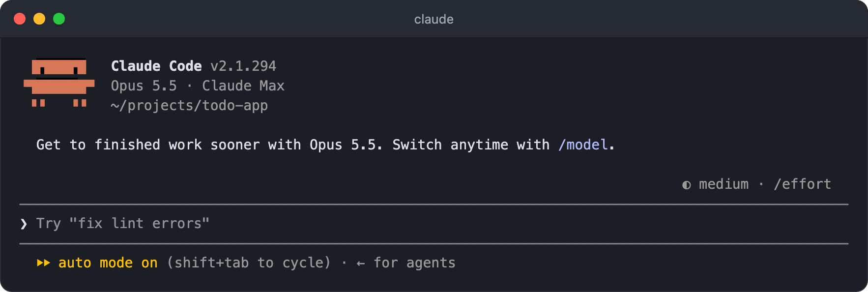Click the shift+tab to cycle hint
Viewport: 868px width, 292px height.
249,263
